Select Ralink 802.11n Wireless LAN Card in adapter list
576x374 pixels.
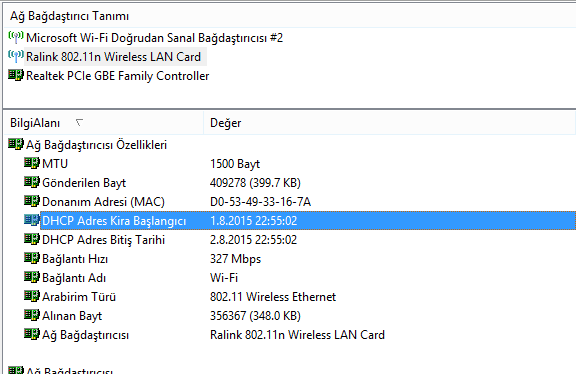[x=114, y=57]
